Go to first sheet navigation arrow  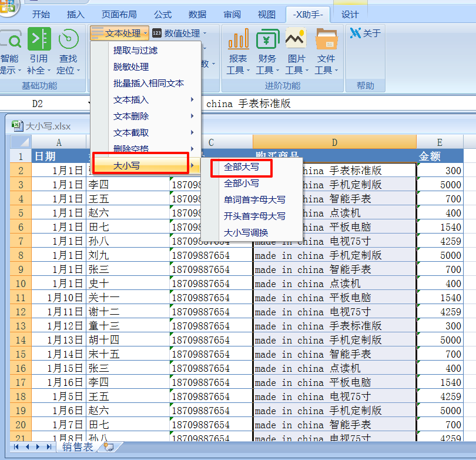16,446
